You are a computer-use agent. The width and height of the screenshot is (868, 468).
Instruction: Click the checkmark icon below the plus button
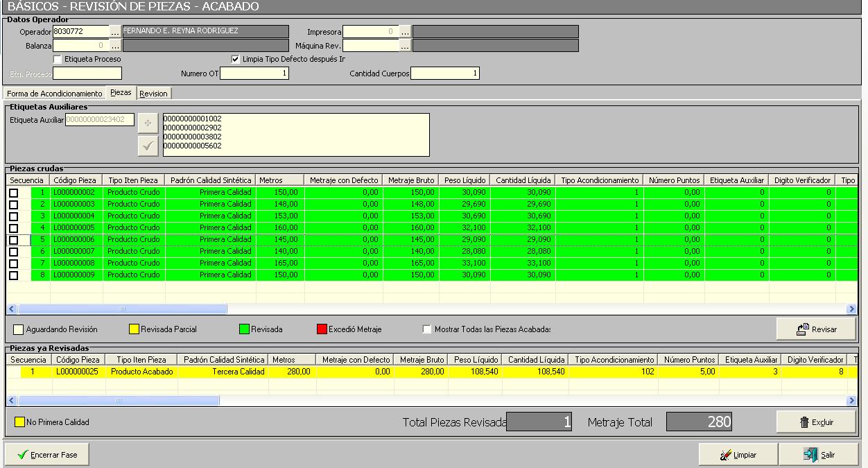(x=148, y=146)
